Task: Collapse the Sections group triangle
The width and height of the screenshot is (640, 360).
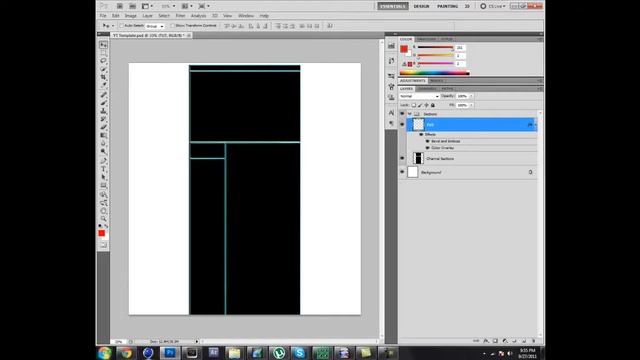Action: click(409, 114)
